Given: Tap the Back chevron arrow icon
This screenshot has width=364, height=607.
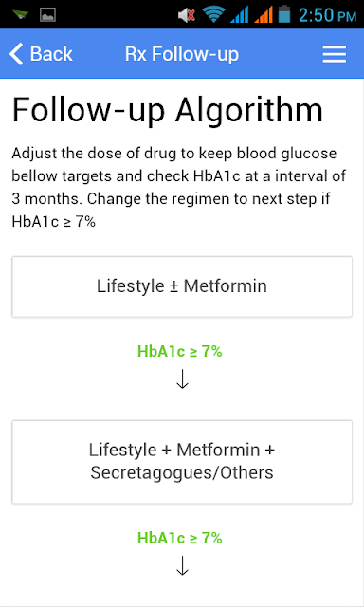Looking at the screenshot, I should tap(16, 53).
